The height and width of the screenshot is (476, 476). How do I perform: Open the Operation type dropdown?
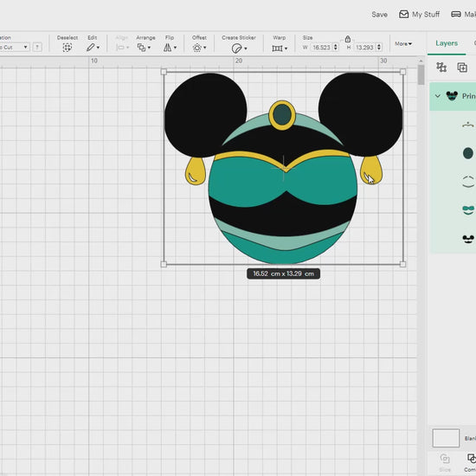(14, 47)
